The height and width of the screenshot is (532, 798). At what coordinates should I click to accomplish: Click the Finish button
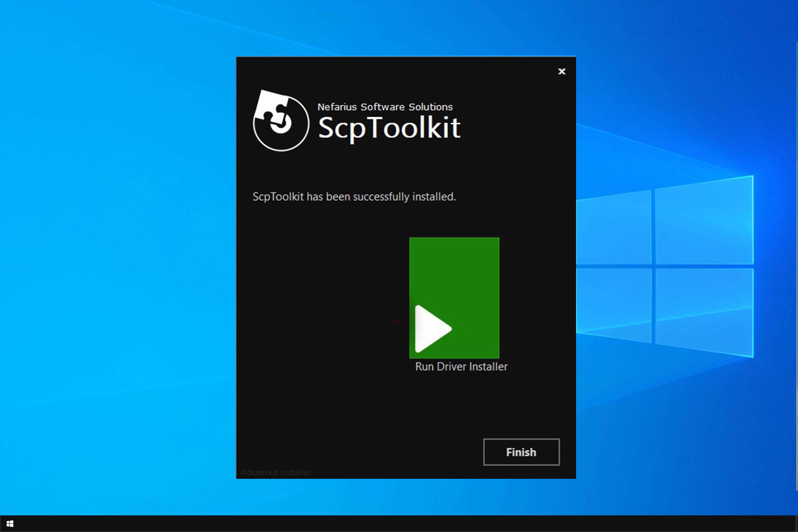[x=521, y=452]
